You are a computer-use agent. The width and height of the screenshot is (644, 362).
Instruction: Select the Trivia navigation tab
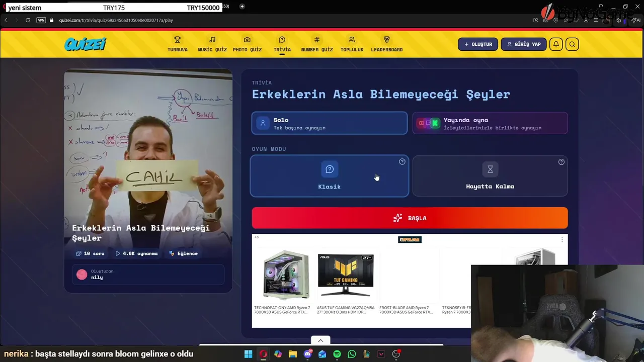(x=282, y=44)
